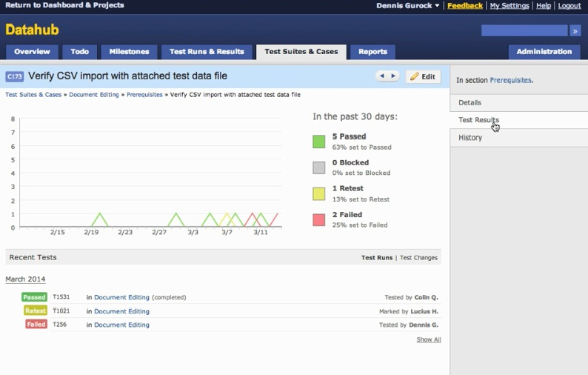Switch to Test Changes view
The width and height of the screenshot is (588, 375).
pos(418,257)
